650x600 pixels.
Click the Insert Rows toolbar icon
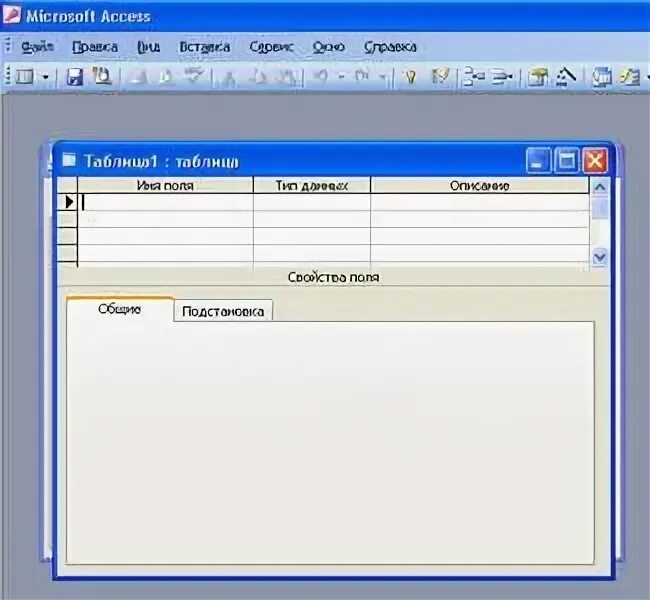pos(473,77)
